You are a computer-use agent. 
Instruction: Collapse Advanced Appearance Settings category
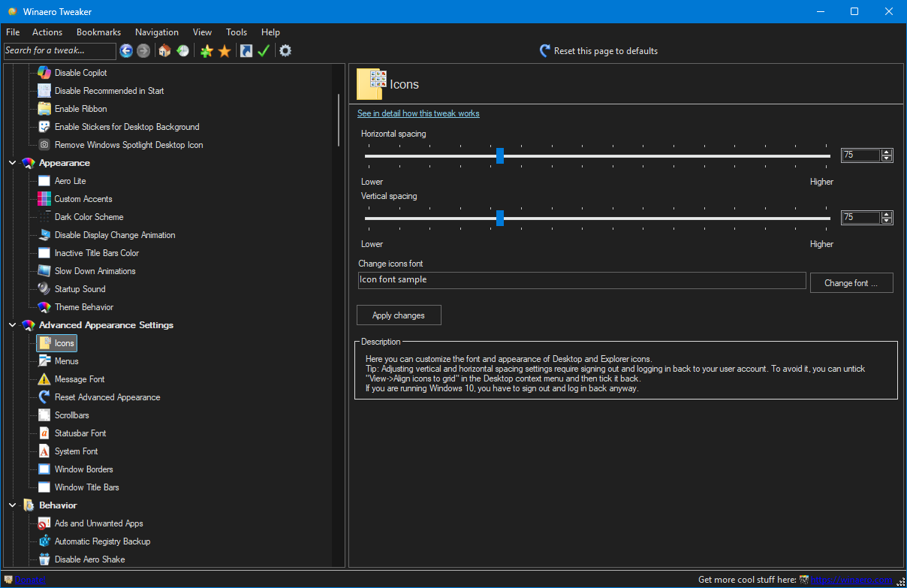[x=13, y=325]
